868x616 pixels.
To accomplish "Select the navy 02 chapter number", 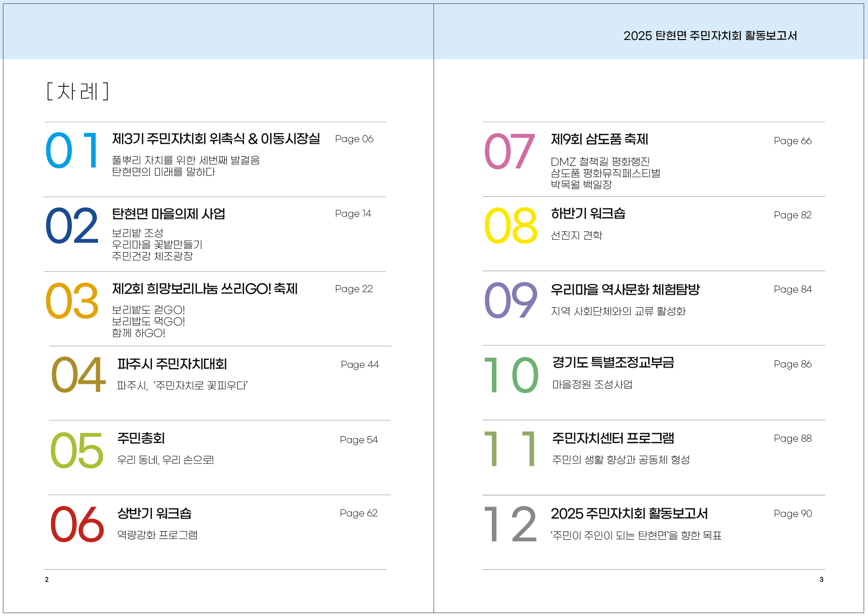I will (72, 225).
